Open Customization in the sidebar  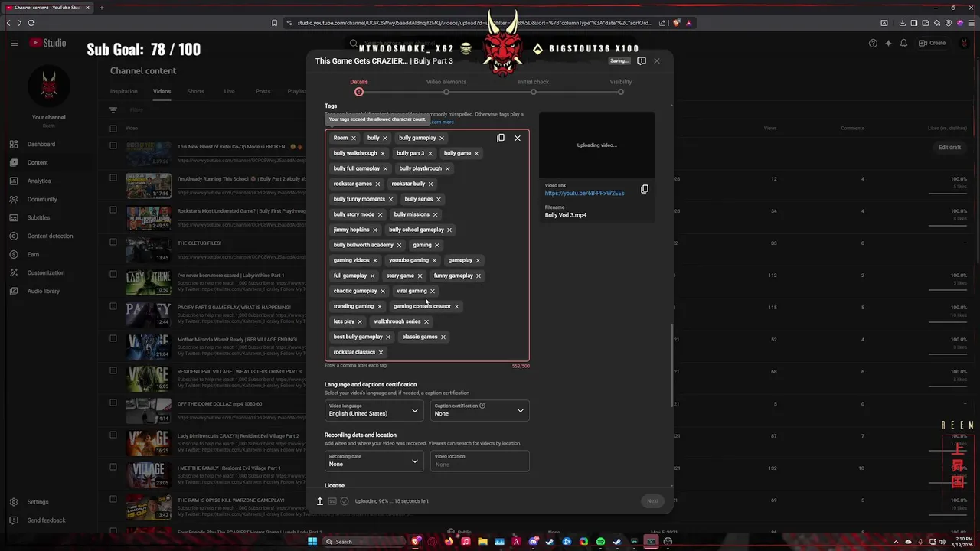point(49,272)
